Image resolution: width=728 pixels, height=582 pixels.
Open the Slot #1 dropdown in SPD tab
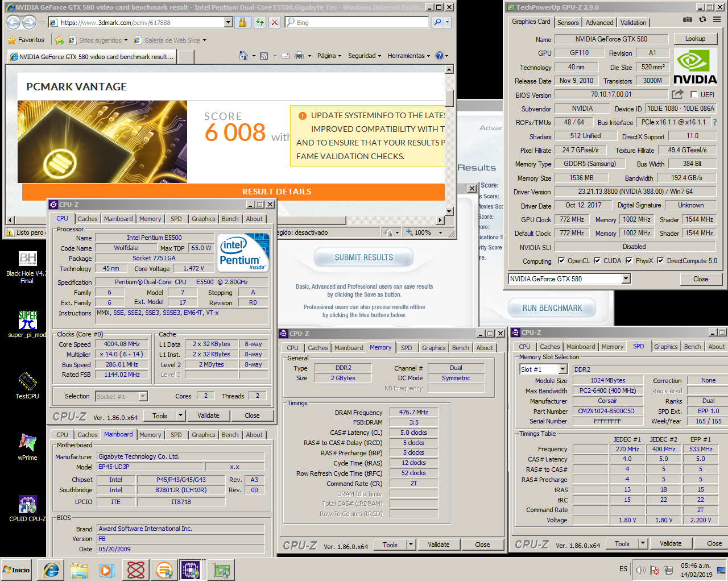tap(562, 369)
